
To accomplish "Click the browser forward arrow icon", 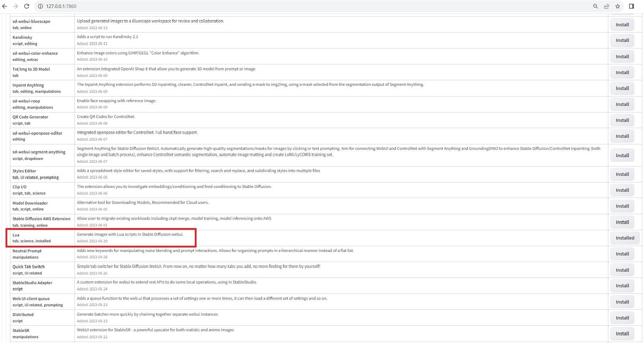I will 16,6.
